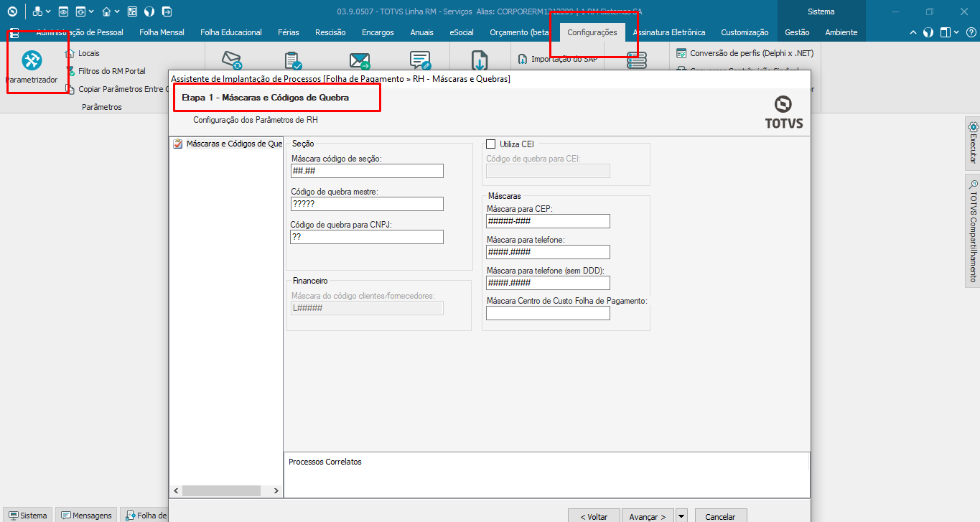Open the Mensagens tab at bottom bar

click(86, 515)
